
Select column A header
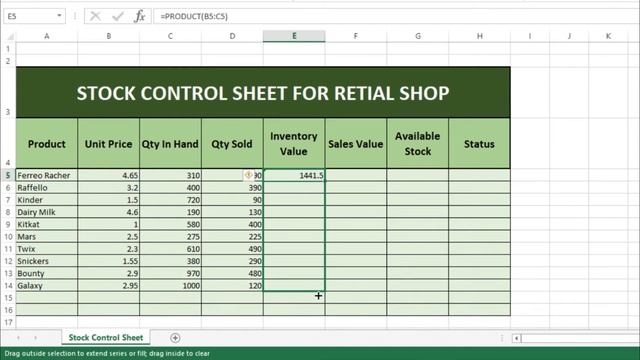[x=47, y=36]
